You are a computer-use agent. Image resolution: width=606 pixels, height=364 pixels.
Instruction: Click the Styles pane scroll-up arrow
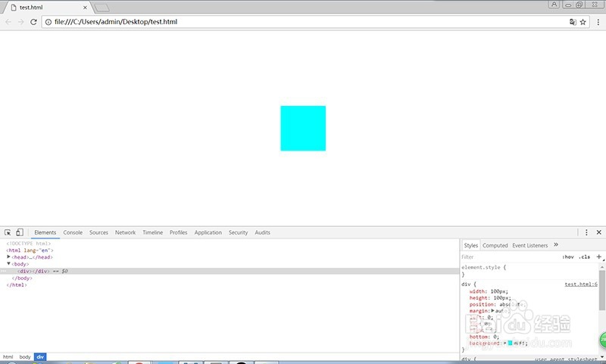[602, 266]
